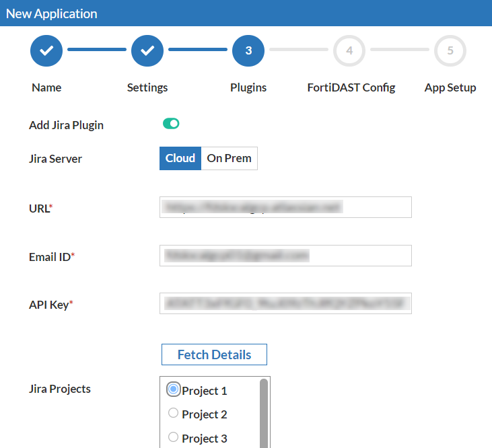Jump to step 4 FortiDAST Config circle
The height and width of the screenshot is (448, 492).
[x=349, y=50]
